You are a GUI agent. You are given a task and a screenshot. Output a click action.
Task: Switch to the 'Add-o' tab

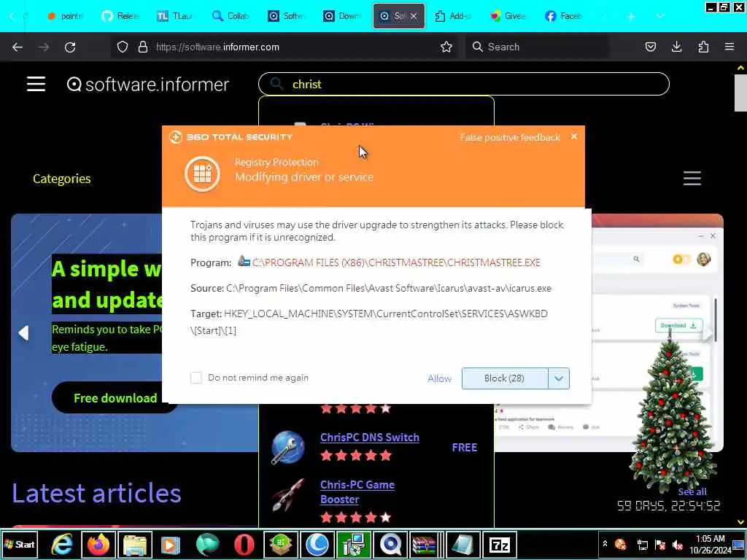[452, 16]
